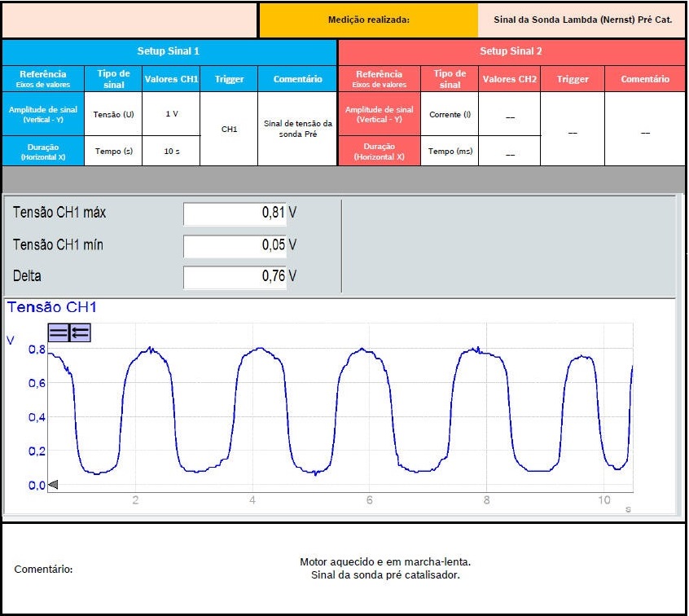Click the 1 V amplitude value cell
This screenshot has height=616, width=689.
(x=171, y=114)
